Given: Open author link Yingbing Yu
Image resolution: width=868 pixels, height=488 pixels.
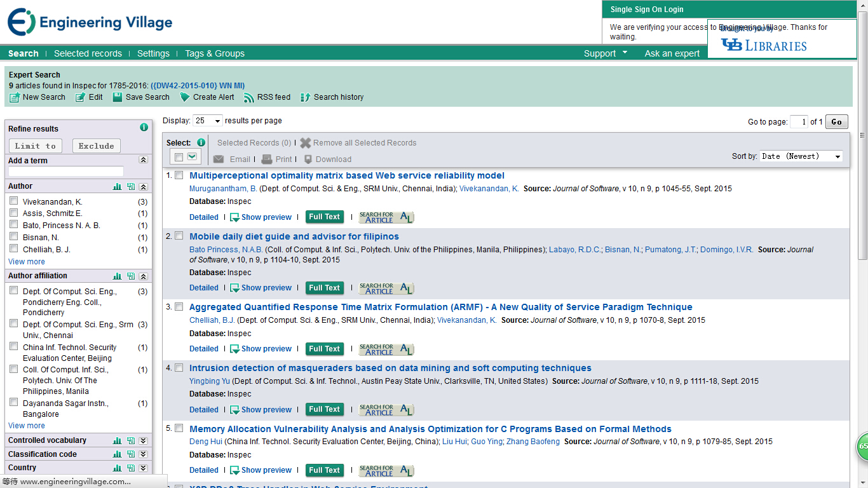Looking at the screenshot, I should click(210, 381).
